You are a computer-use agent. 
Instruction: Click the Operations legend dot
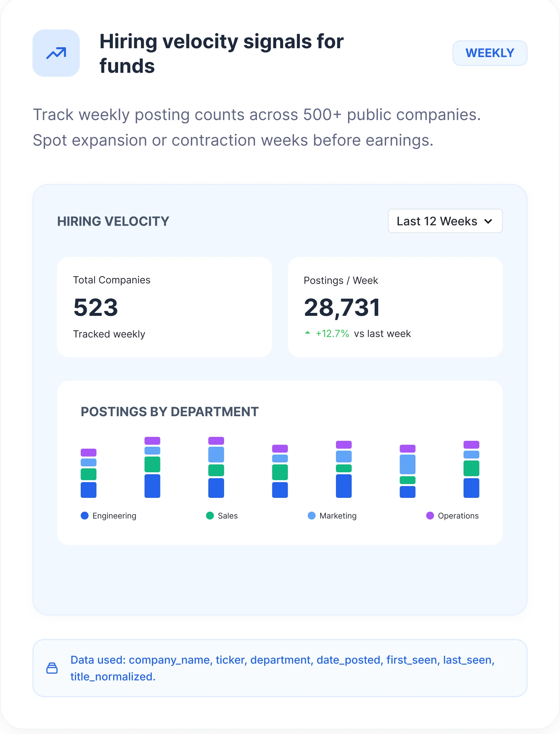pos(430,516)
